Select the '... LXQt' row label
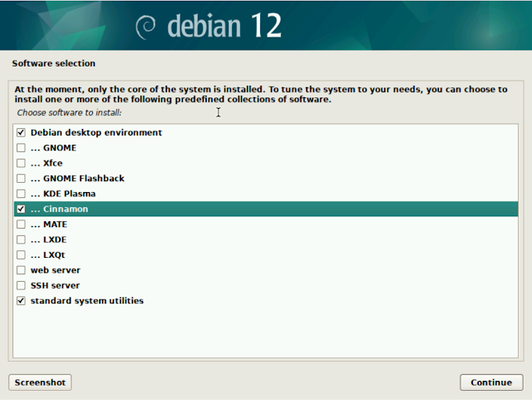The image size is (532, 400). pyautogui.click(x=48, y=254)
